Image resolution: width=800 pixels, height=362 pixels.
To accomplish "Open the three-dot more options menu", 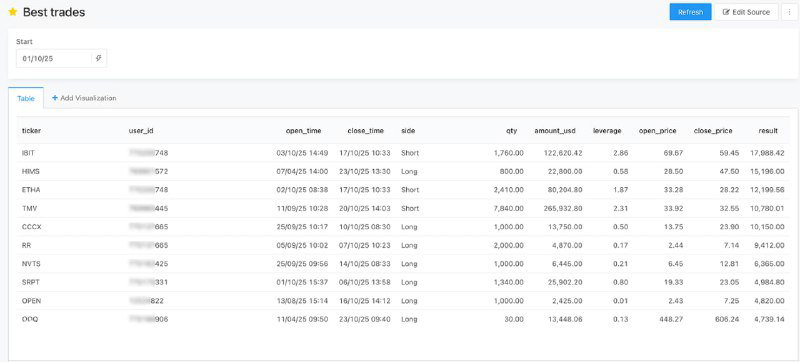I will 790,12.
